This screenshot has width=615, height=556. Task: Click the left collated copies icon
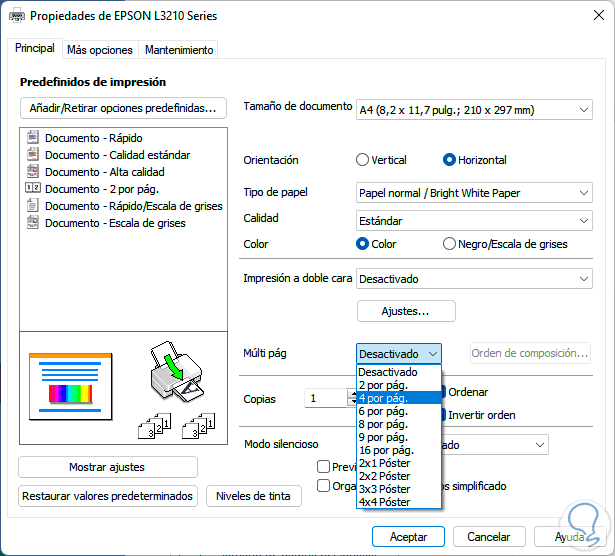click(x=155, y=425)
